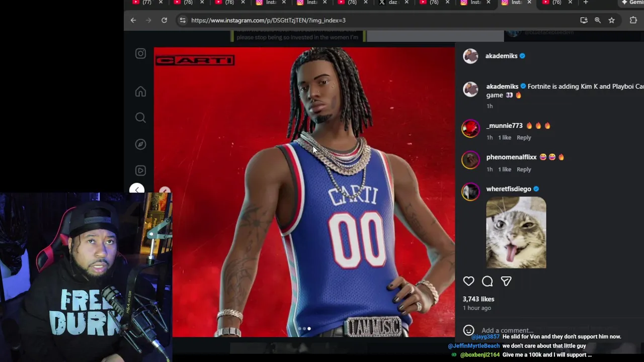Click the install app icon in the address bar
Image resolution: width=644 pixels, height=362 pixels.
pos(584,20)
